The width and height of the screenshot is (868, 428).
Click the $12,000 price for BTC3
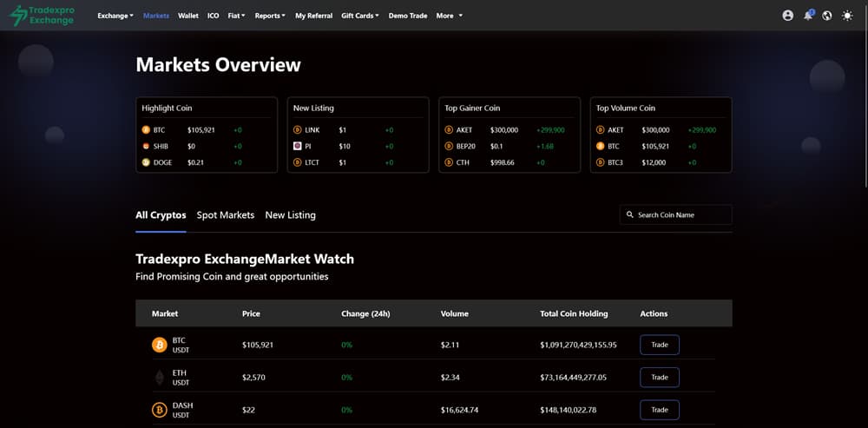pyautogui.click(x=654, y=162)
